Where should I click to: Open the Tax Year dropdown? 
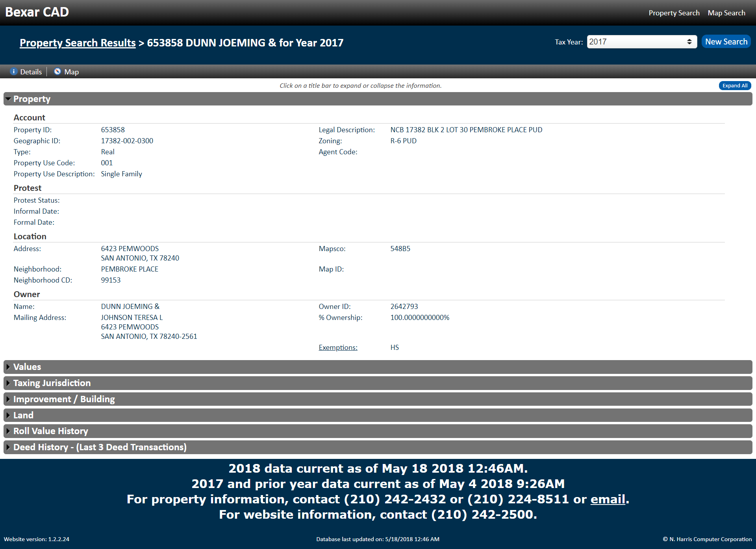[x=642, y=42]
